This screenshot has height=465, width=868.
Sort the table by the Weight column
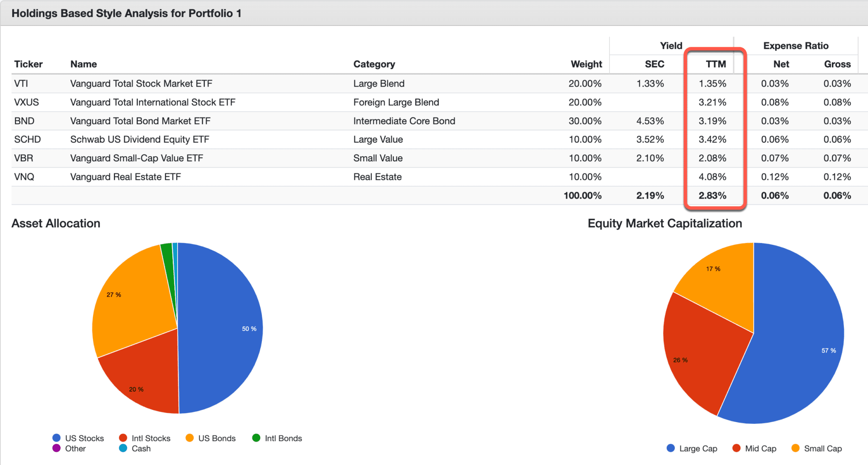587,64
